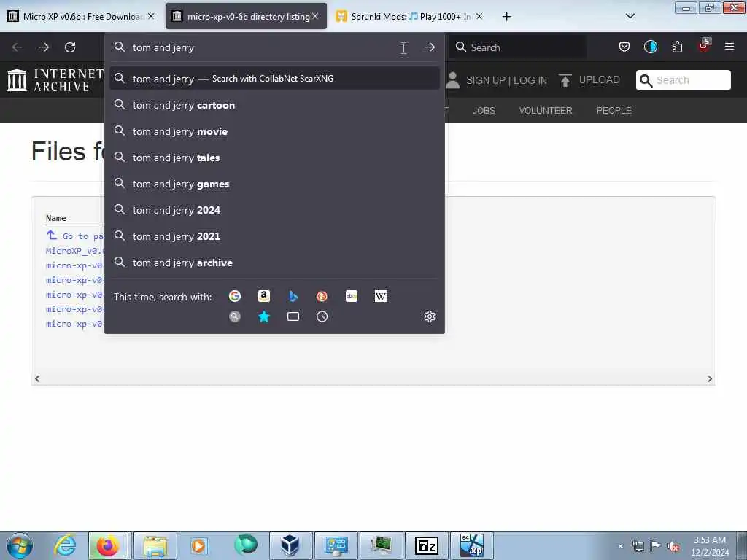
Task: Search with CollabNet SearXNG suggestion
Action: (x=274, y=79)
